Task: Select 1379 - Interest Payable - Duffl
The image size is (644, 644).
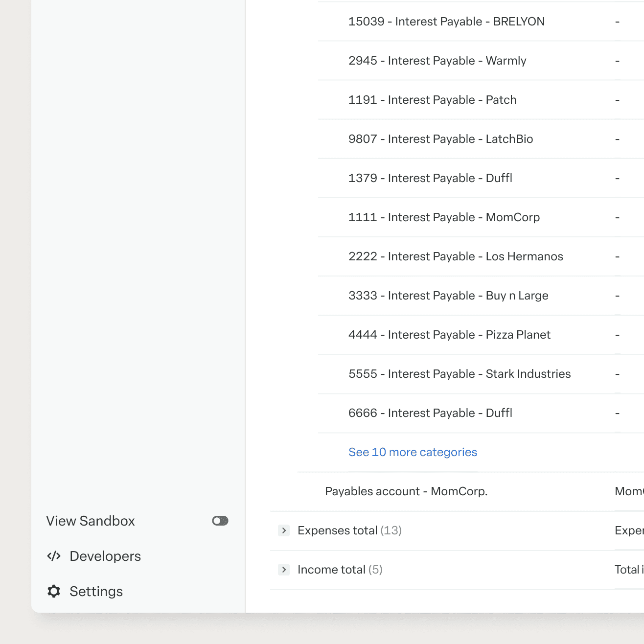Action: tap(430, 178)
